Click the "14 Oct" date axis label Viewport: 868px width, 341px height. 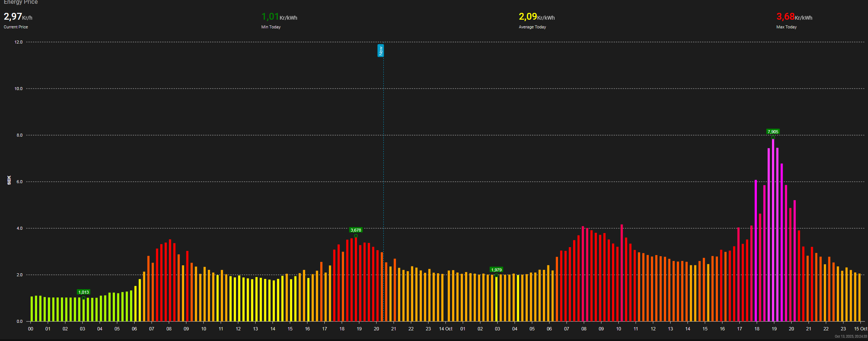coord(445,329)
